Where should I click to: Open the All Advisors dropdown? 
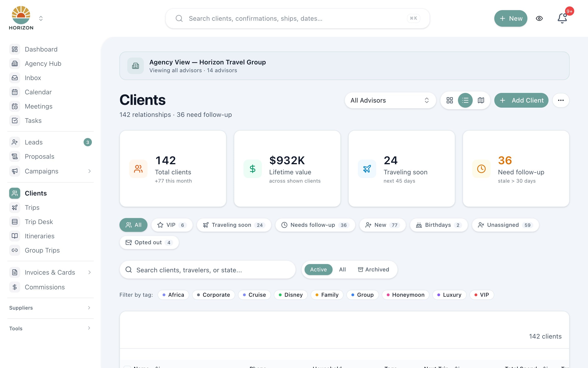pyautogui.click(x=390, y=100)
